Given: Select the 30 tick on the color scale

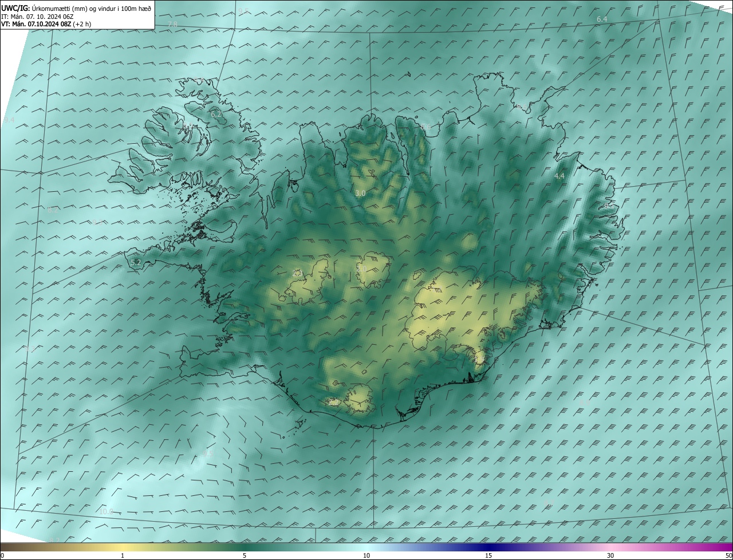Looking at the screenshot, I should pos(610,555).
